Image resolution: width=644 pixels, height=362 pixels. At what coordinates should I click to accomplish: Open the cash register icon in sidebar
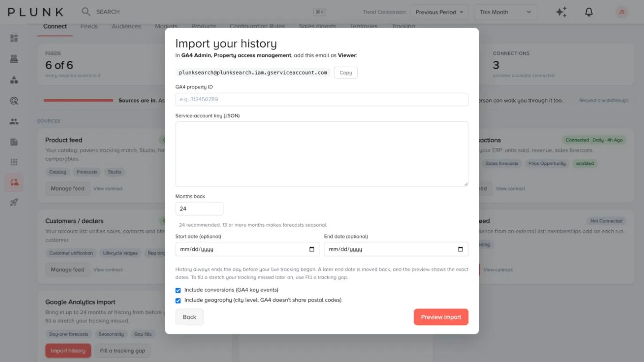(14, 59)
